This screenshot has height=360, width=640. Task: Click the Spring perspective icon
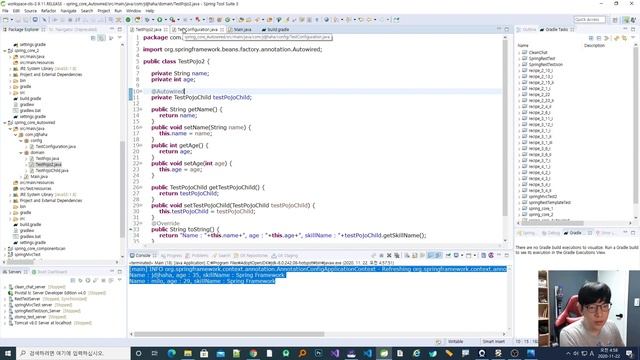pyautogui.click(x=626, y=20)
